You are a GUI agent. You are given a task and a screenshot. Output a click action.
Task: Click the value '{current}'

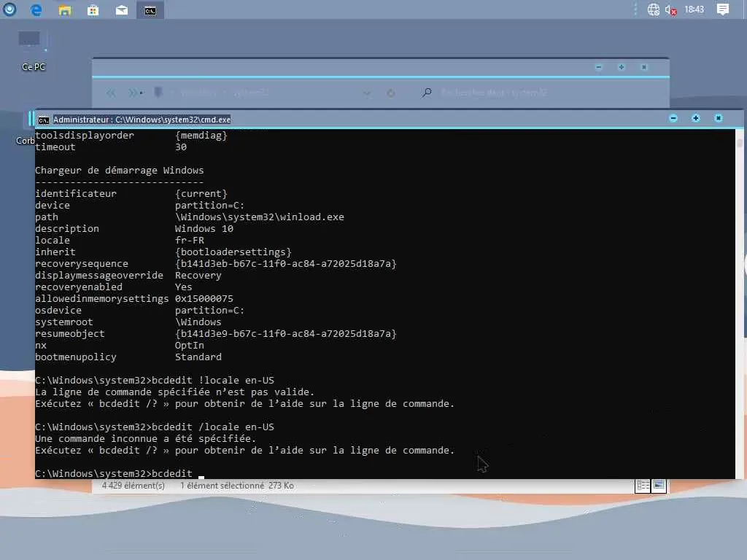[x=201, y=194]
